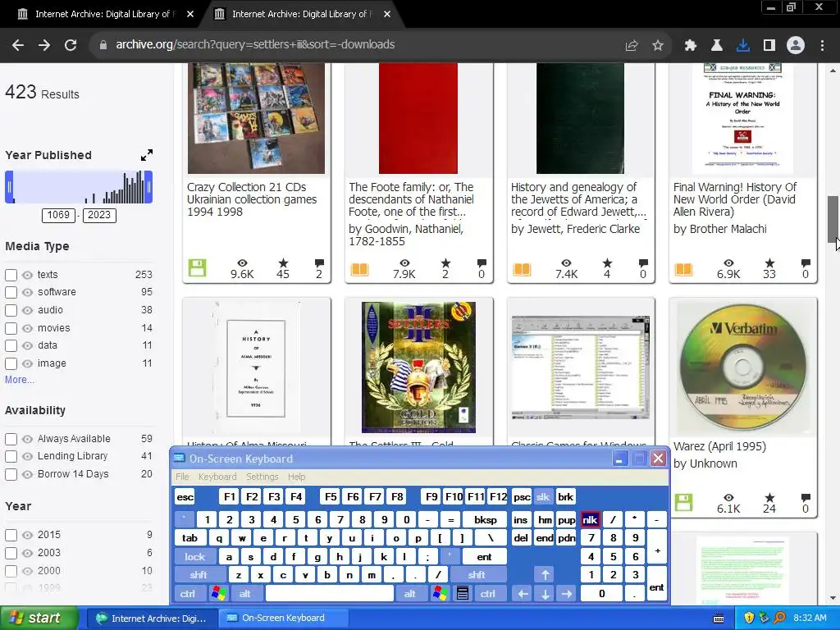Check the year 2015 checkbox
Screen dimensions: 840x630
[11, 535]
